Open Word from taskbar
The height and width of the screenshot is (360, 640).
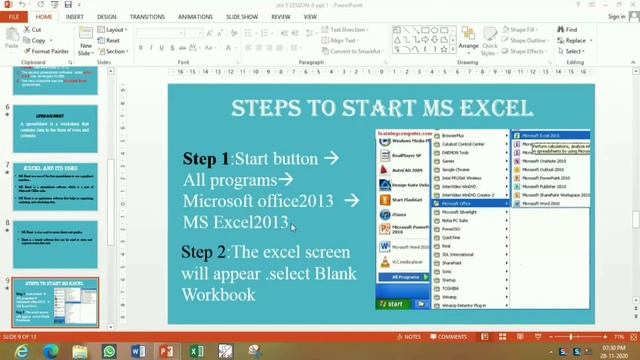tap(138, 351)
